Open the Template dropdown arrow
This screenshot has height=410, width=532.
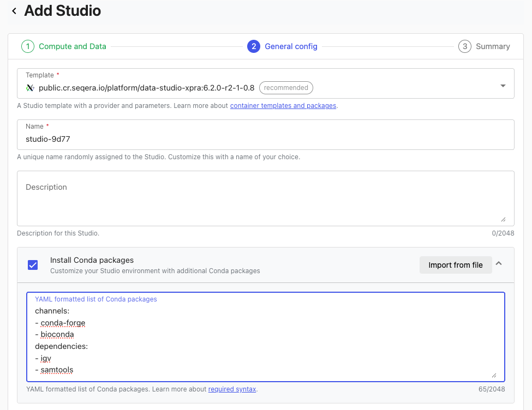[x=503, y=86]
